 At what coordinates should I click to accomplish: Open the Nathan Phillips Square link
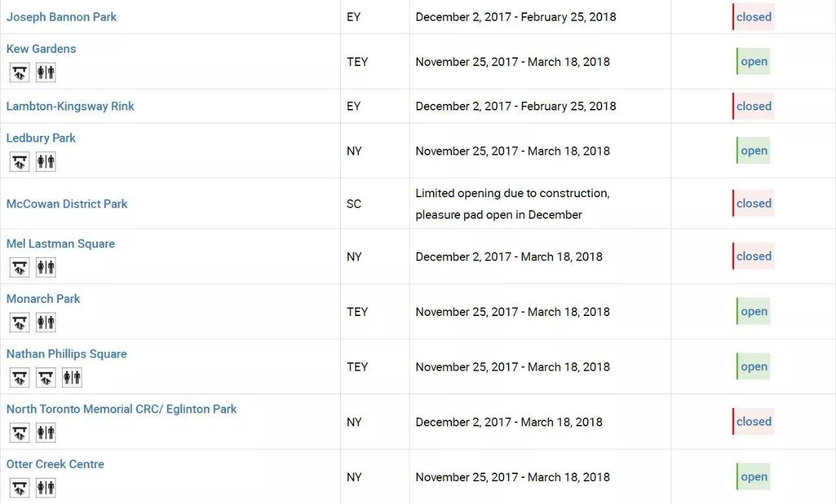pos(67,354)
